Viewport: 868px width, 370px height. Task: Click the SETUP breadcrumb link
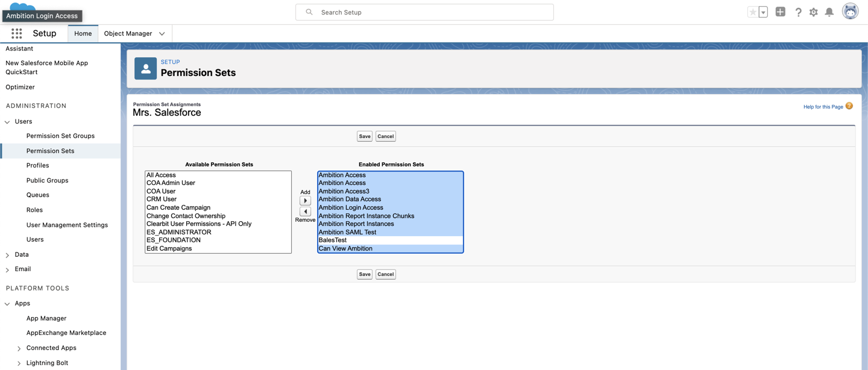170,62
